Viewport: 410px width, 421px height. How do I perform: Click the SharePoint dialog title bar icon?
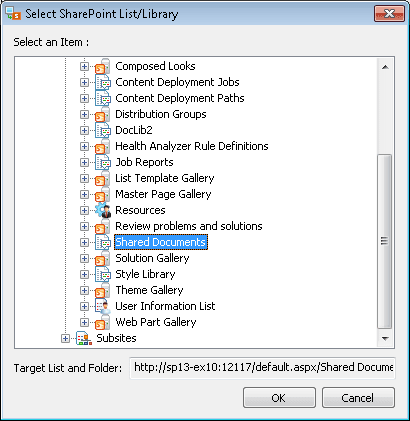click(13, 14)
